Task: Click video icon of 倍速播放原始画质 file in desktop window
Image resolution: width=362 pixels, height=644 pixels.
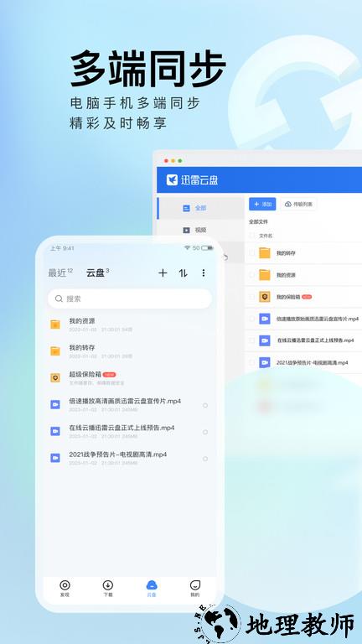Action: 265,319
